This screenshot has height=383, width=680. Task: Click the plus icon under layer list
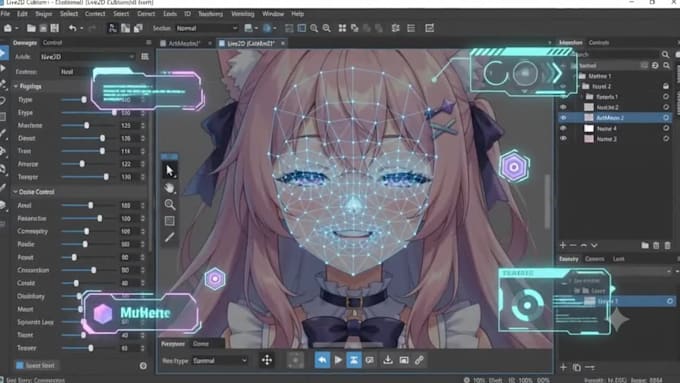click(563, 246)
